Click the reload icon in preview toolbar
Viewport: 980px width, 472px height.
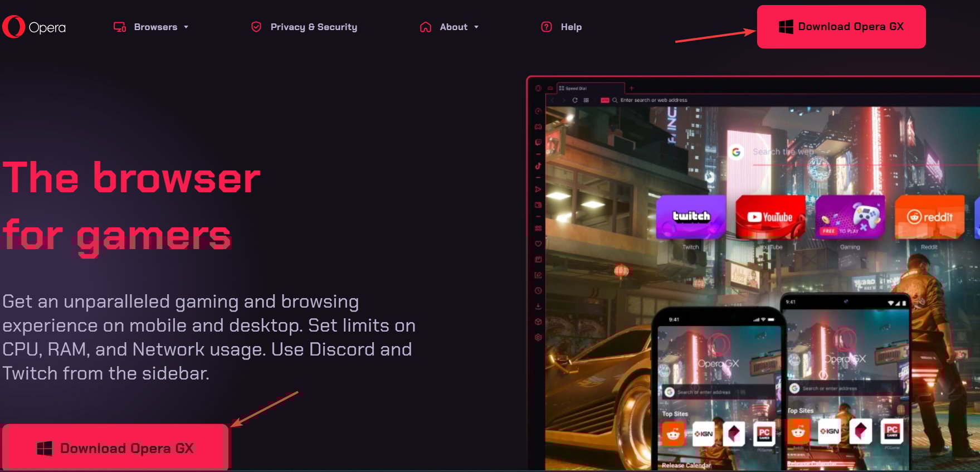(x=575, y=100)
